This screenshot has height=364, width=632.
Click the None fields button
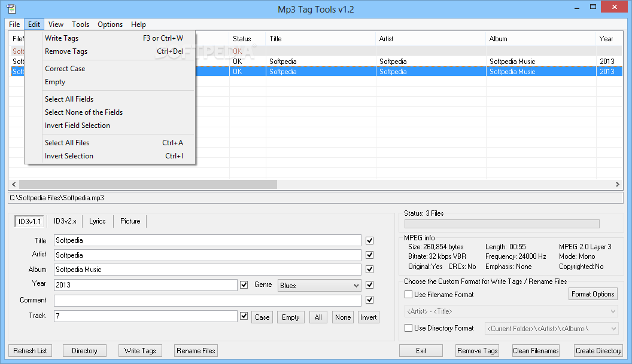click(343, 317)
